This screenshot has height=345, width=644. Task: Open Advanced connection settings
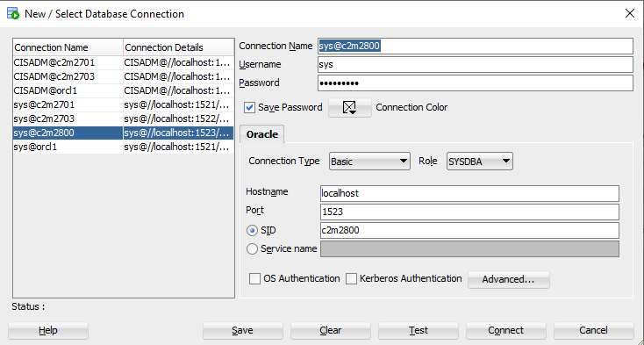509,280
